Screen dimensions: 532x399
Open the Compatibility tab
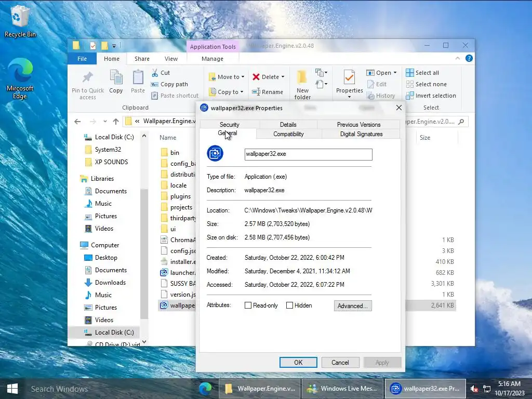[x=288, y=134]
